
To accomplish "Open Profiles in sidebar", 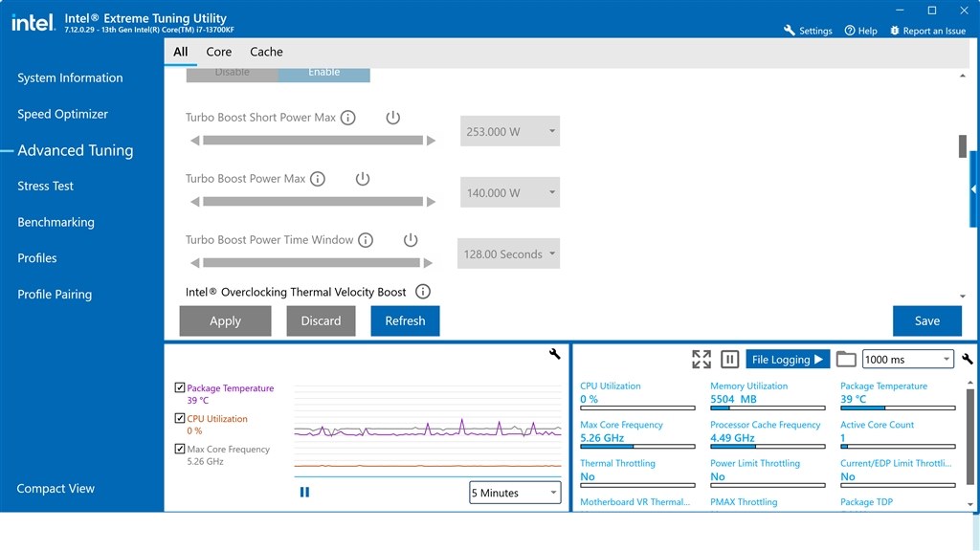I will 37,258.
